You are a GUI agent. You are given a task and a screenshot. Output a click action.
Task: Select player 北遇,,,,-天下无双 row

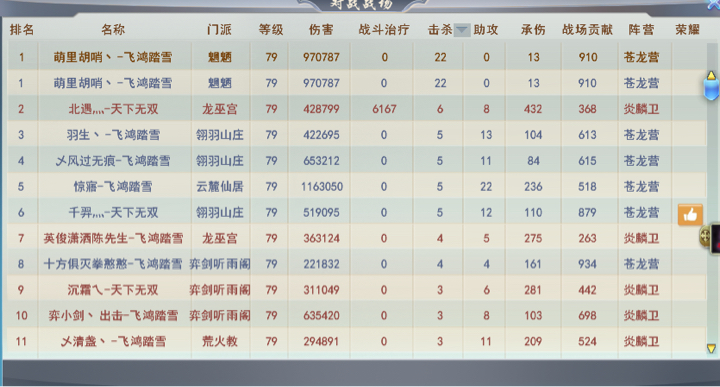click(357, 109)
